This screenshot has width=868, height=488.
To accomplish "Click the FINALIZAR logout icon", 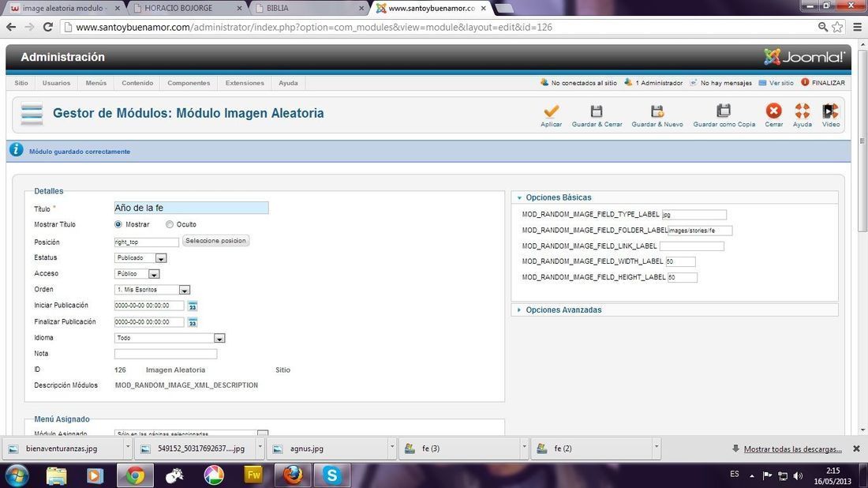I will click(805, 83).
